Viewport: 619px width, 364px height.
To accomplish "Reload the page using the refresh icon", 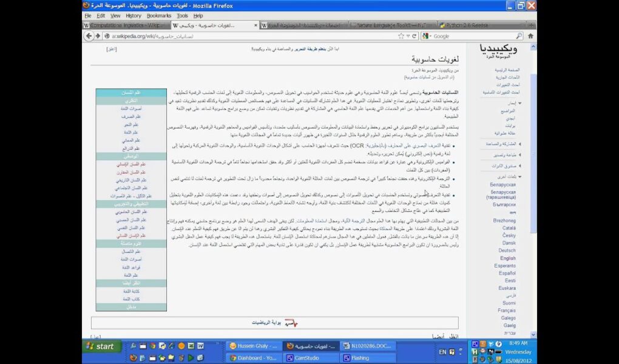I will pyautogui.click(x=414, y=36).
